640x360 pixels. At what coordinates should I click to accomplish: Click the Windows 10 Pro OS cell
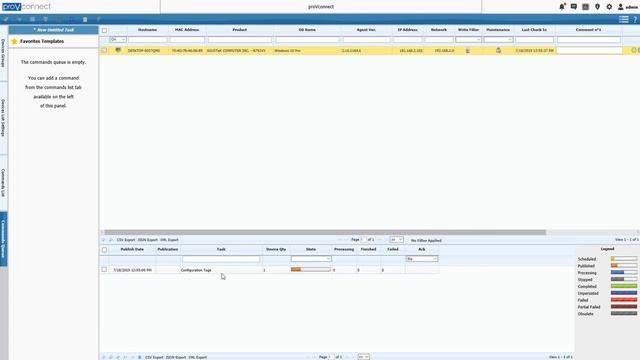[287, 51]
